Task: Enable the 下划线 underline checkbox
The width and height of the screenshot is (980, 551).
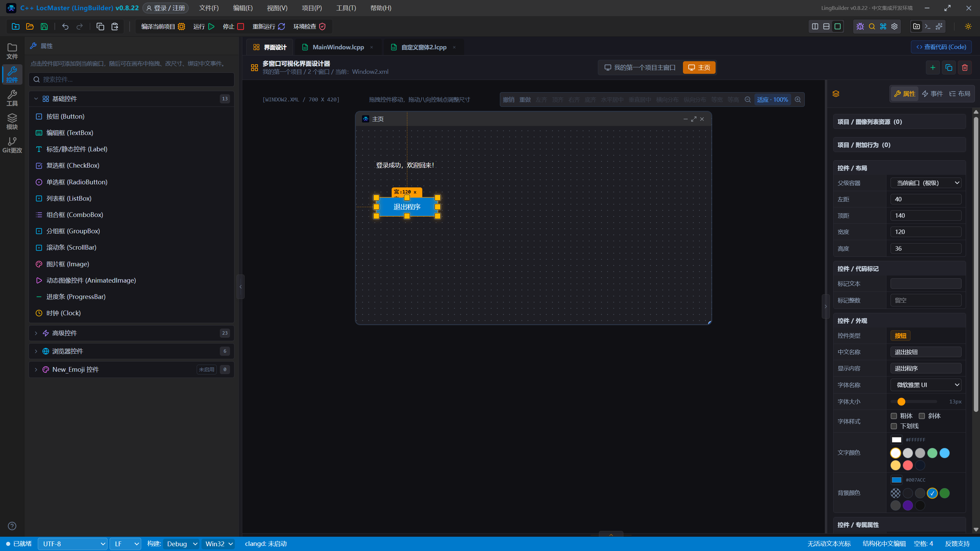Action: pyautogui.click(x=894, y=426)
